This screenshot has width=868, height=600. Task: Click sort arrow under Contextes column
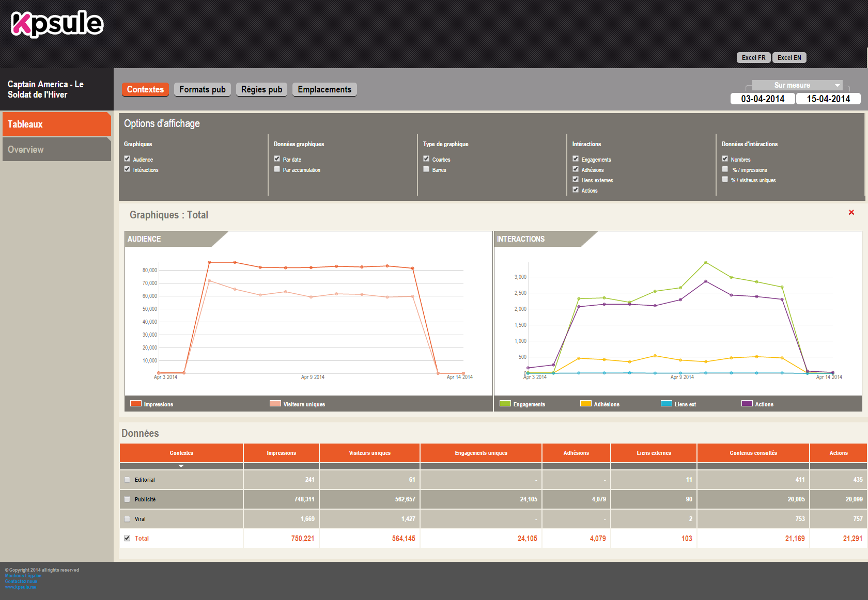coord(181,466)
